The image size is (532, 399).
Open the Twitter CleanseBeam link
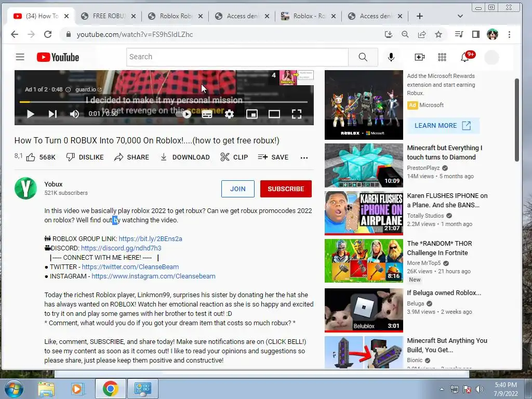click(x=130, y=267)
